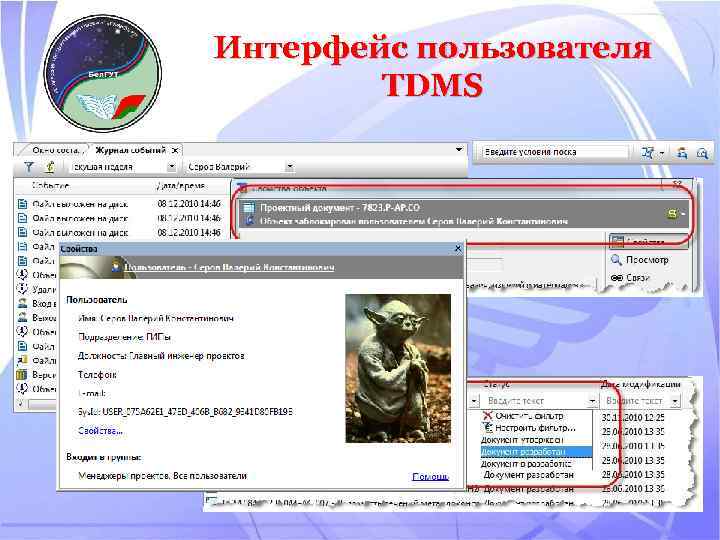
Task: Click the lock icon beside 'Объект заблокирован пользователем'
Action: point(249,221)
